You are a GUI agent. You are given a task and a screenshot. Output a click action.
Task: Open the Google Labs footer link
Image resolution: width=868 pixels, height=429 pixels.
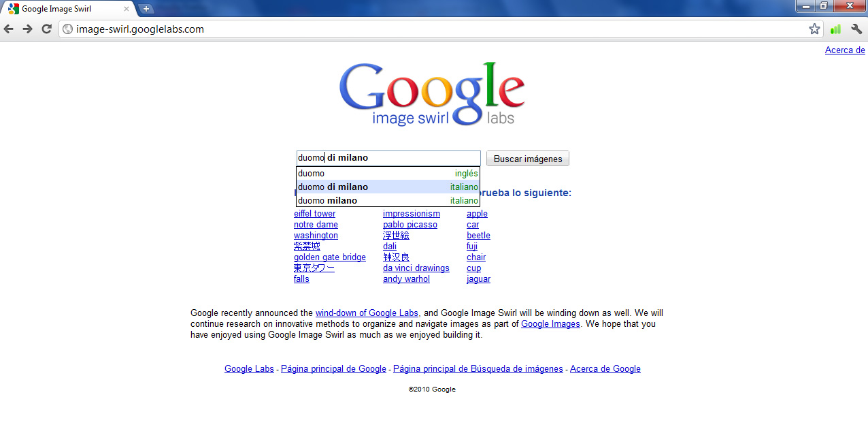pos(249,369)
